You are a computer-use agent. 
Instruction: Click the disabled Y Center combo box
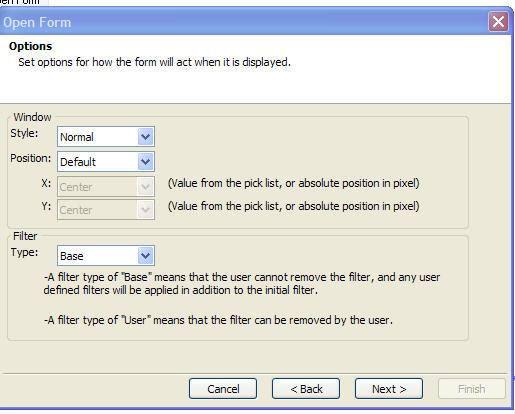pos(106,210)
